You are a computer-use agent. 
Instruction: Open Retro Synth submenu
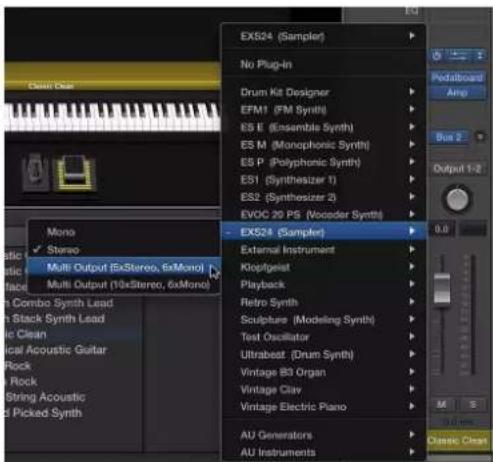pyautogui.click(x=324, y=302)
